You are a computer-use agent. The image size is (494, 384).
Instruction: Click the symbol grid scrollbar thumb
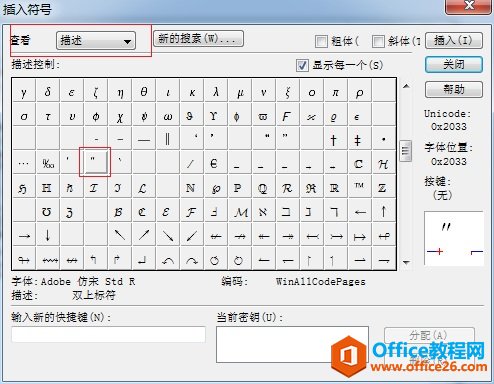(x=406, y=151)
